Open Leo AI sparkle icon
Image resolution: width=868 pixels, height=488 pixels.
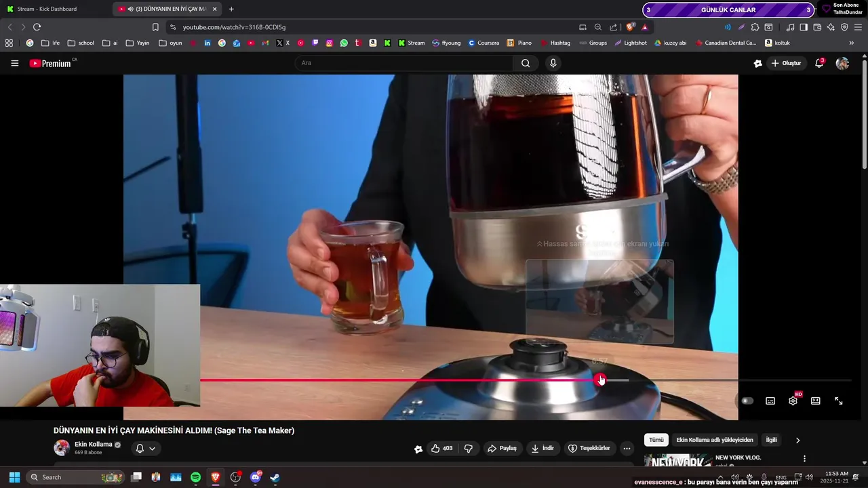(x=831, y=27)
